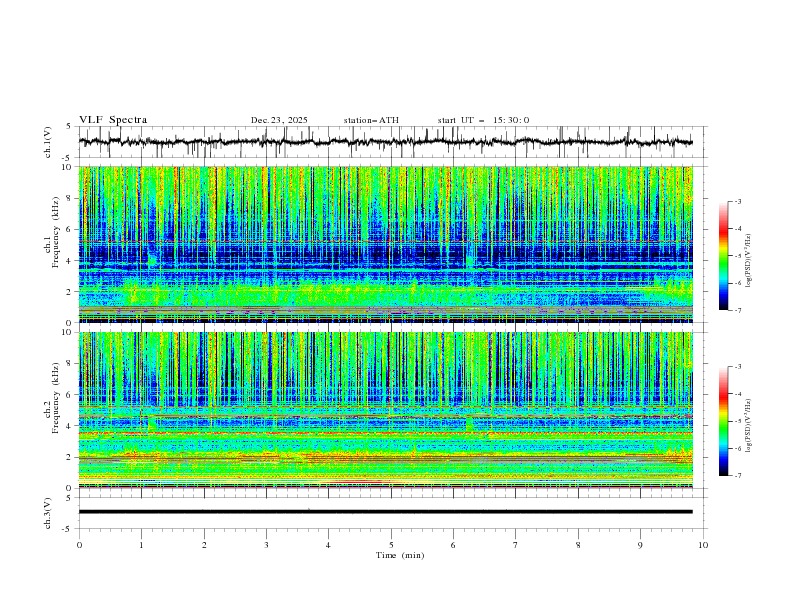Select the log(PSD) label beside ch.2 colorbar
Viewport: 792px width, 612px height.
(x=749, y=425)
